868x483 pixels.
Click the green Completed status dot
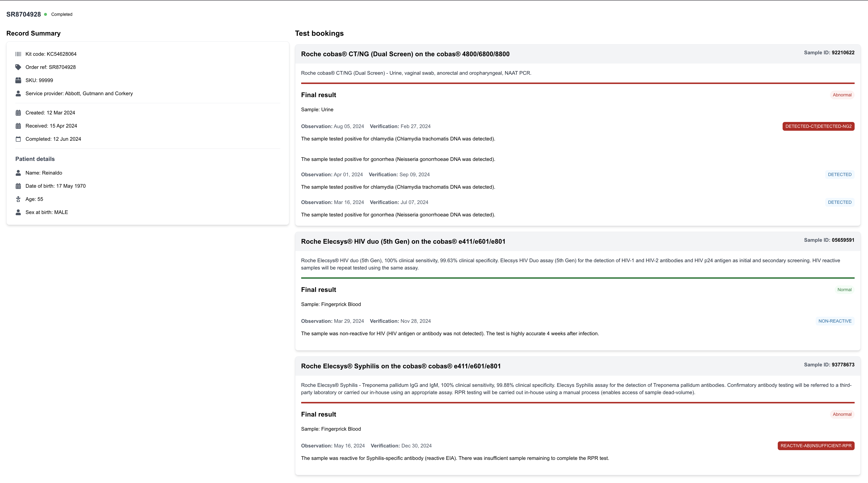(45, 14)
